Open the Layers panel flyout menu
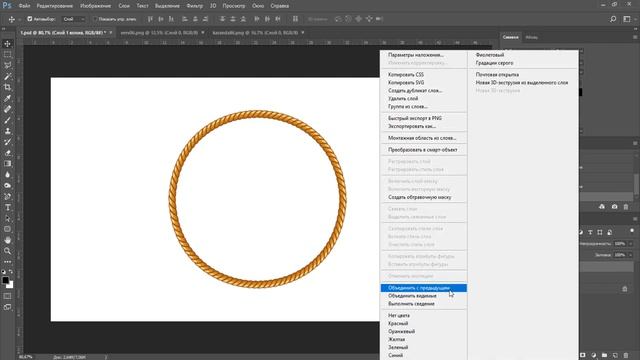640x360 pixels. click(635, 219)
